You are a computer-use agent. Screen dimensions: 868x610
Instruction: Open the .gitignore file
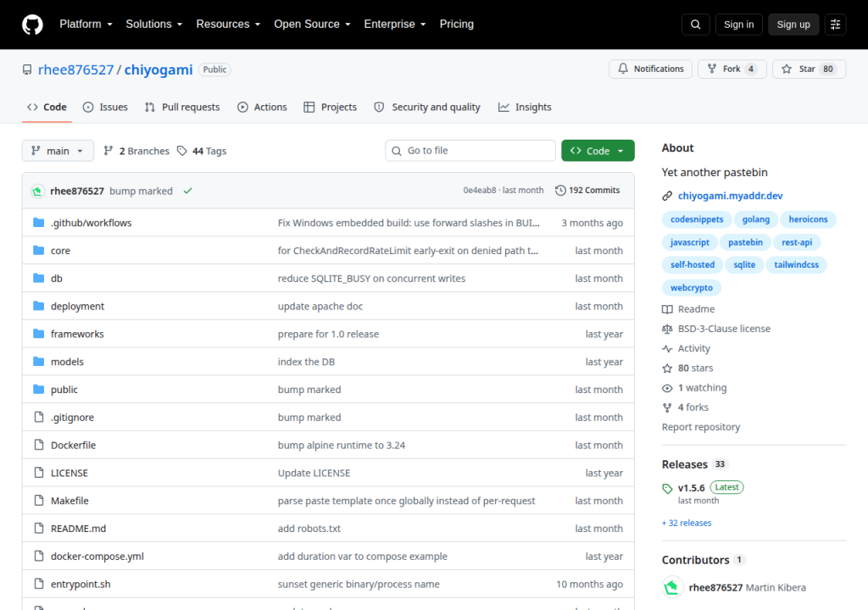pos(73,418)
